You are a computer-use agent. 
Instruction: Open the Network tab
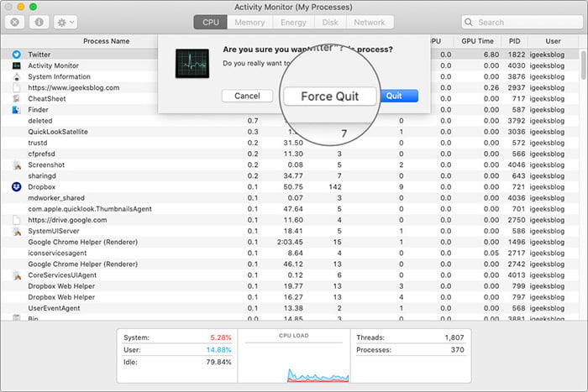(370, 23)
